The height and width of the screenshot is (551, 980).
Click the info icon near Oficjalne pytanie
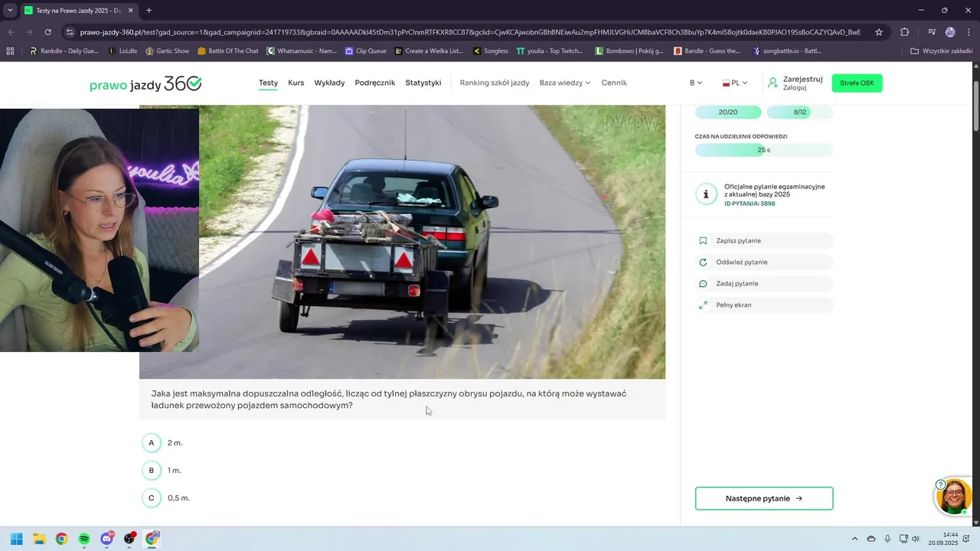click(x=706, y=194)
